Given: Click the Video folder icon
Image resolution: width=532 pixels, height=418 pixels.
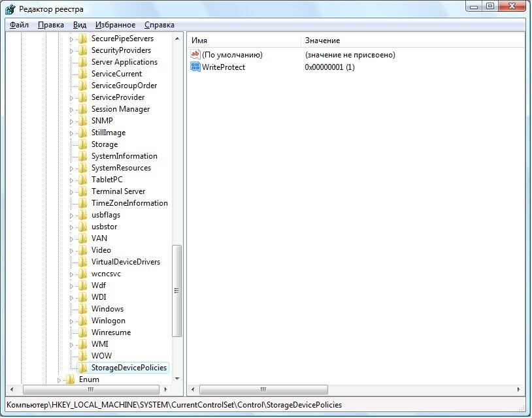Looking at the screenshot, I should (82, 250).
